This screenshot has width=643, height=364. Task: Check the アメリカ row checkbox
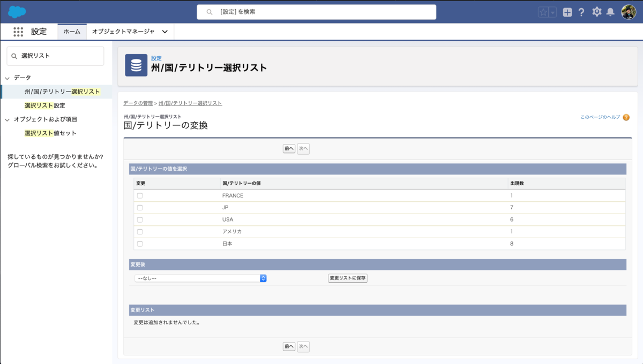point(140,232)
